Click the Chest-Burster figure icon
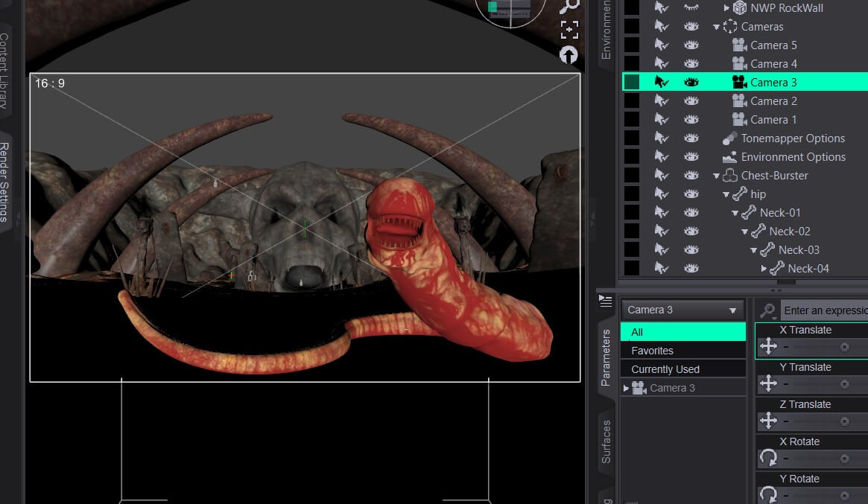Image resolution: width=868 pixels, height=504 pixels. [x=730, y=176]
